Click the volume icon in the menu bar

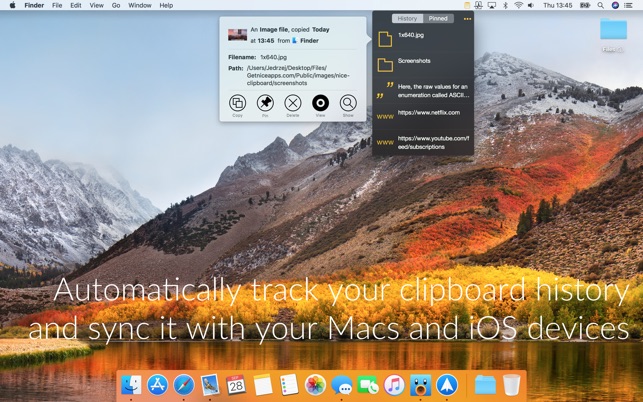coord(531,5)
